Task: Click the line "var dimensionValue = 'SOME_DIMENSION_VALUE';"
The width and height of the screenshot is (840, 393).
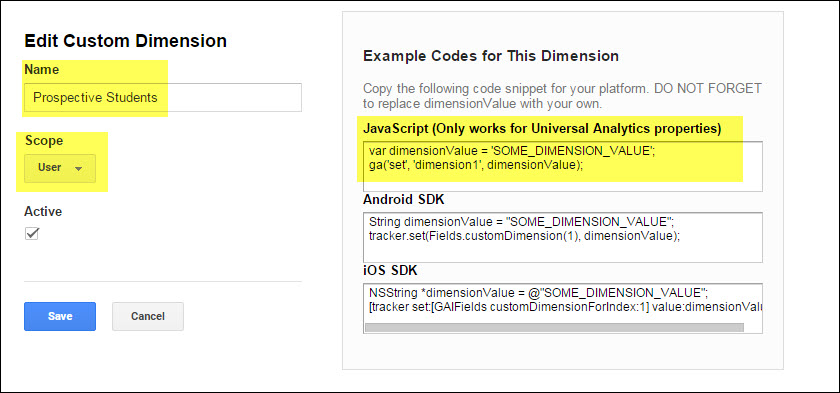Action: 512,152
